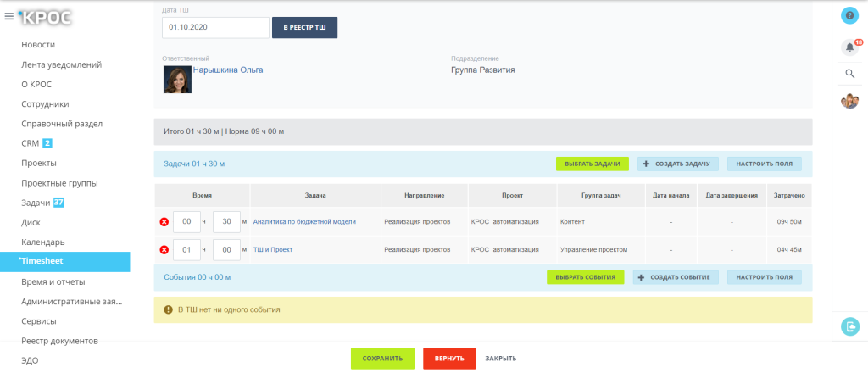This screenshot has height=373, width=868.
Task: Click the red Вернуть button
Action: (449, 359)
